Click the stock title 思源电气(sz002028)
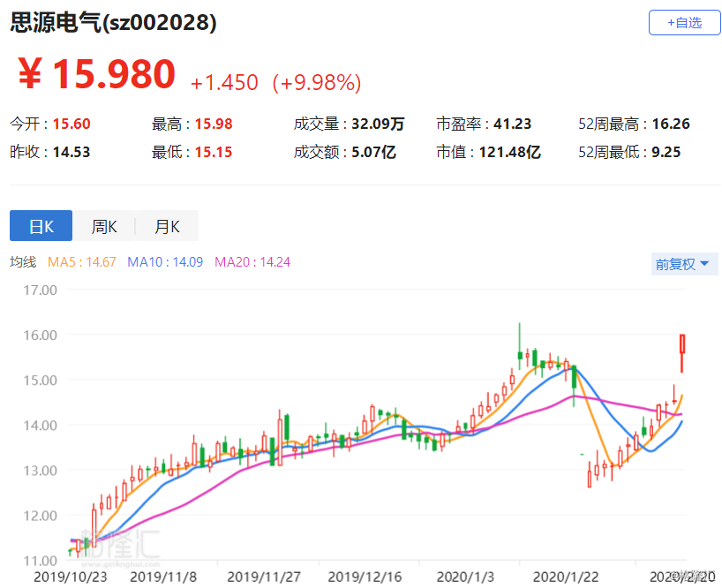 [113, 24]
